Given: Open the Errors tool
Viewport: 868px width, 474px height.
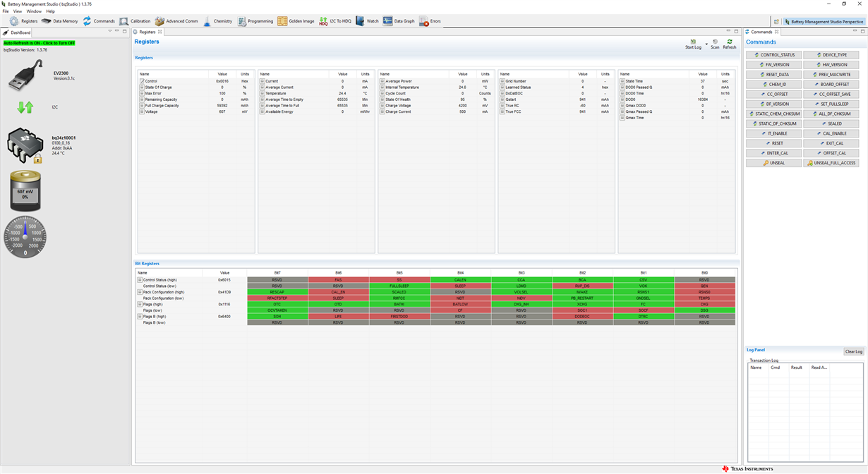Looking at the screenshot, I should 430,21.
